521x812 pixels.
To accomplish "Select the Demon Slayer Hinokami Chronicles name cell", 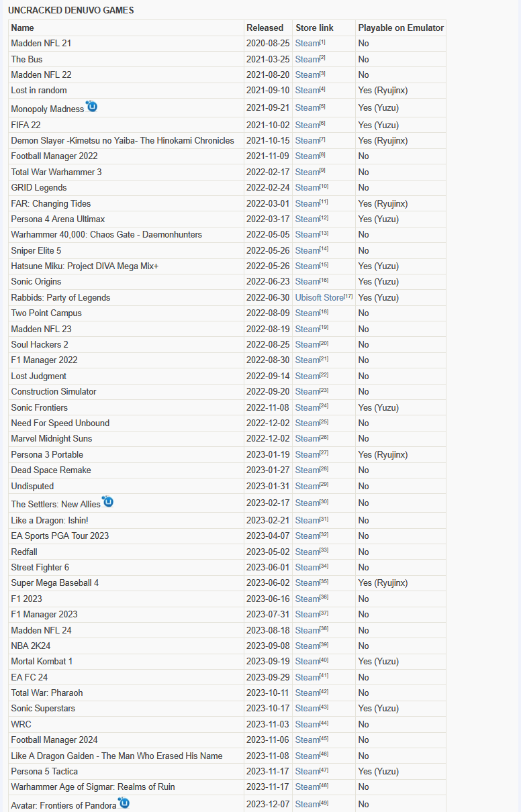I will (x=126, y=141).
